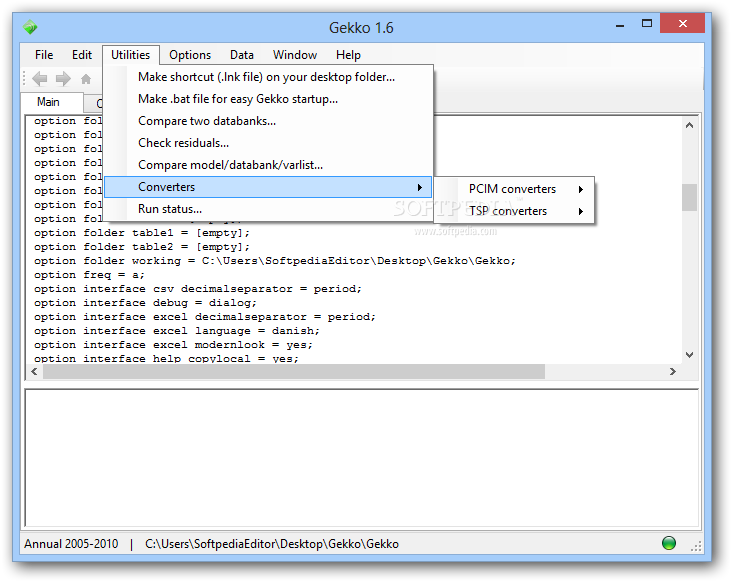Click the 'option interface debug = dialog;' line

145,303
